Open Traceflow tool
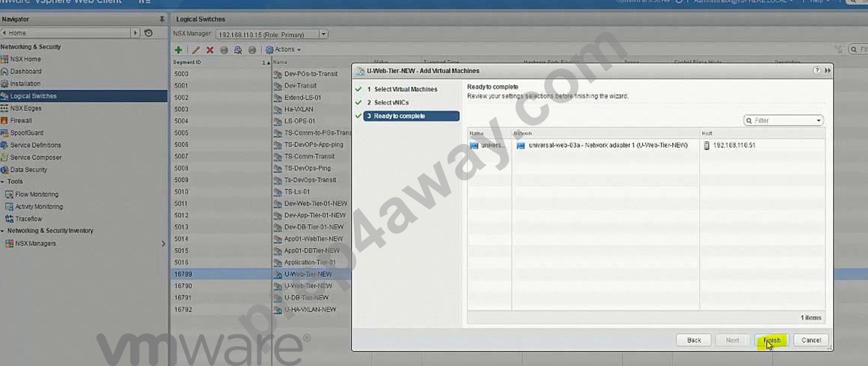Image resolution: width=868 pixels, height=366 pixels. (x=28, y=219)
